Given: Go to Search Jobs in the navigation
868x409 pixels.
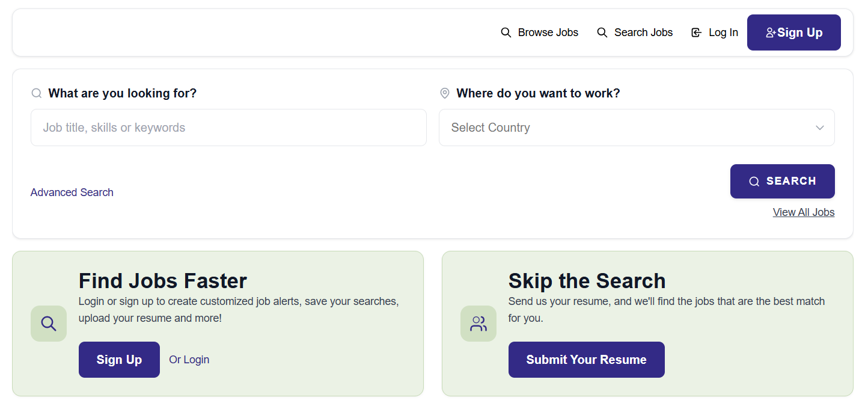Looking at the screenshot, I should [643, 32].
